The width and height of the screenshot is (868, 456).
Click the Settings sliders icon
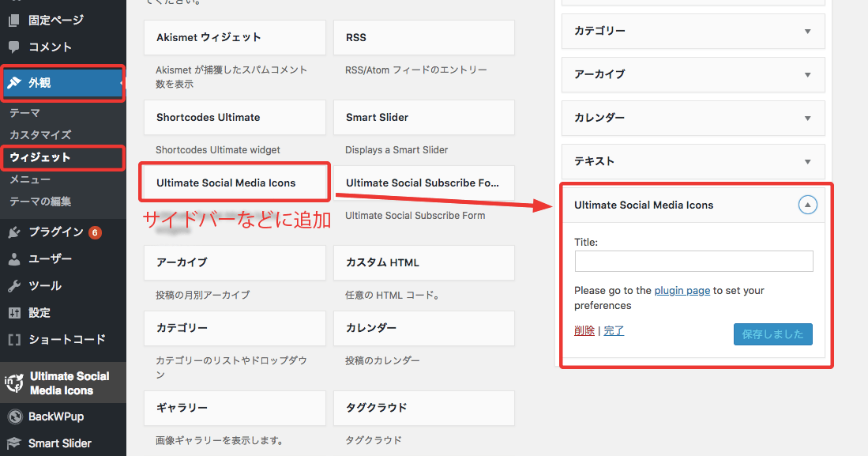[x=14, y=312]
